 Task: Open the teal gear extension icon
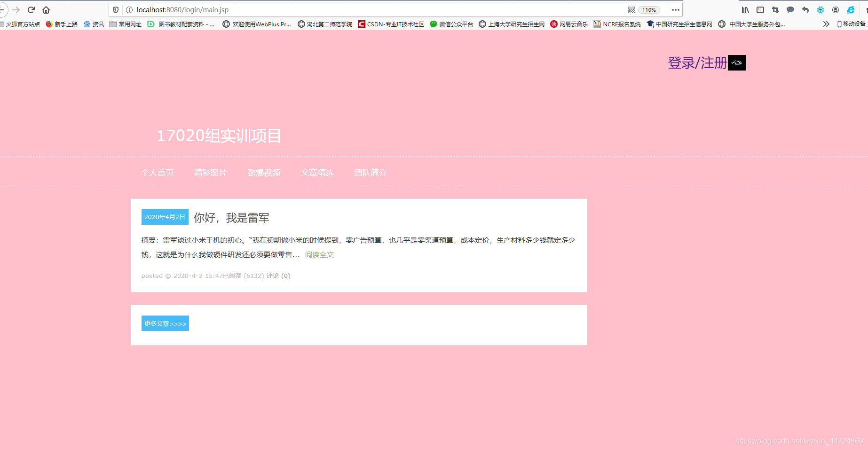click(x=821, y=10)
